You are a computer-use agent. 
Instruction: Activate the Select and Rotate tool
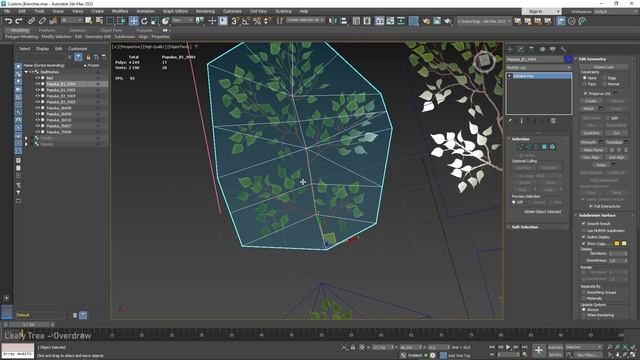[x=144, y=21]
